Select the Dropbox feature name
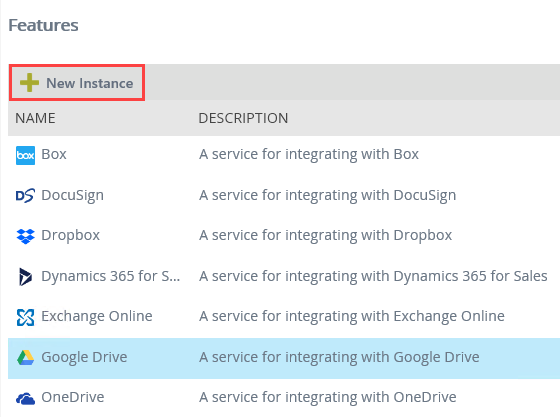 pos(71,236)
